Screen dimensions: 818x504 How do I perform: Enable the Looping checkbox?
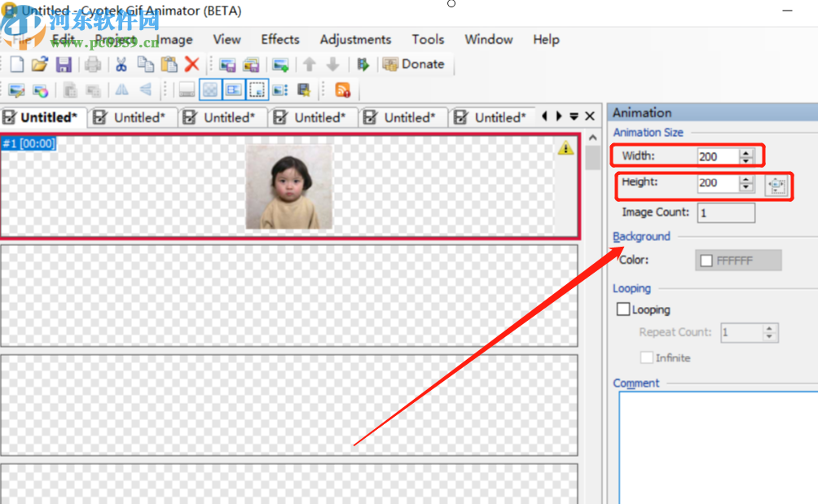(623, 309)
